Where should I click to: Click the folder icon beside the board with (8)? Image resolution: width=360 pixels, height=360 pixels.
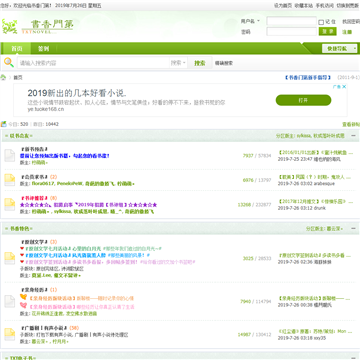(x=9, y=204)
